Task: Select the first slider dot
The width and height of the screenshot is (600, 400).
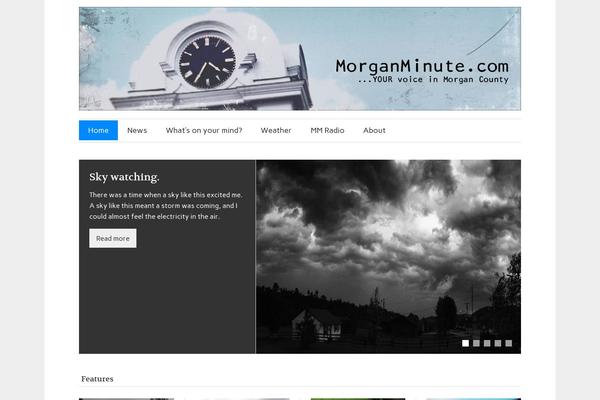Action: pos(465,343)
